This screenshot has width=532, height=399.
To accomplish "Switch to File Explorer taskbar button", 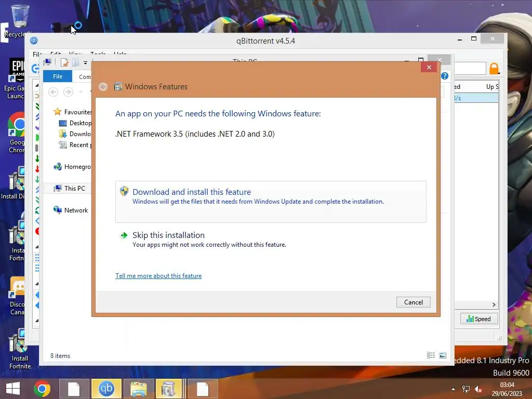I will pyautogui.click(x=139, y=389).
